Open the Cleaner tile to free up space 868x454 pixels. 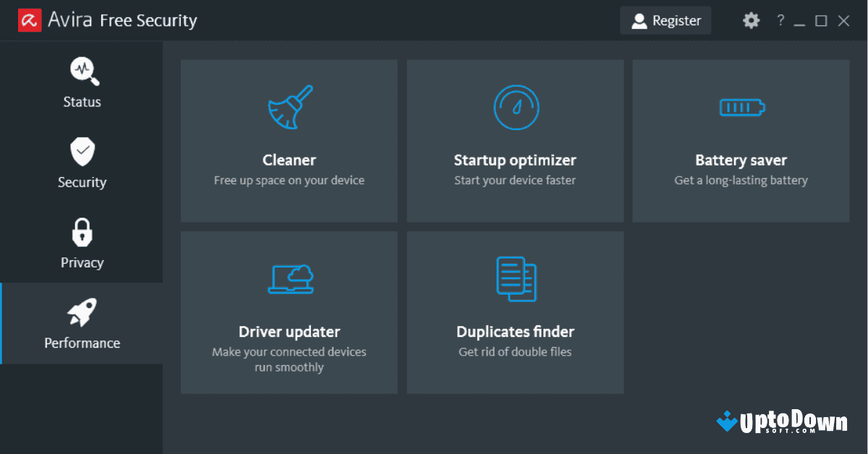(x=289, y=141)
